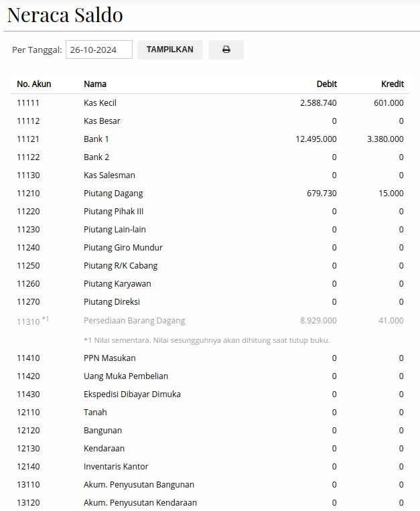Click the Kredit column header

click(x=392, y=84)
